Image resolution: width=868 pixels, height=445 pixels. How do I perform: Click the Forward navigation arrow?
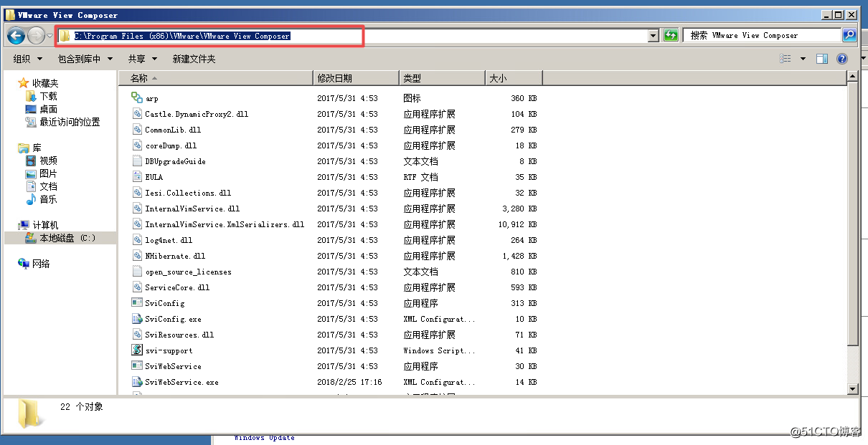coord(36,35)
